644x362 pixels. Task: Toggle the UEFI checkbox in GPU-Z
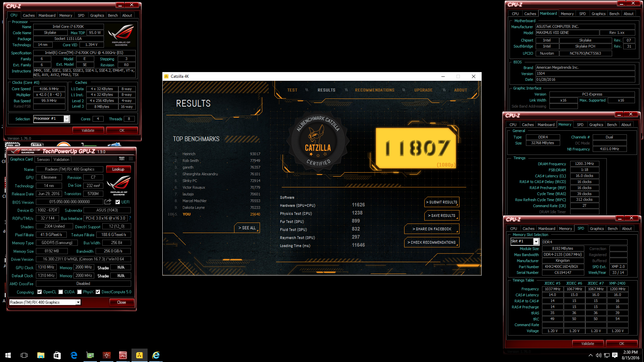click(x=118, y=202)
